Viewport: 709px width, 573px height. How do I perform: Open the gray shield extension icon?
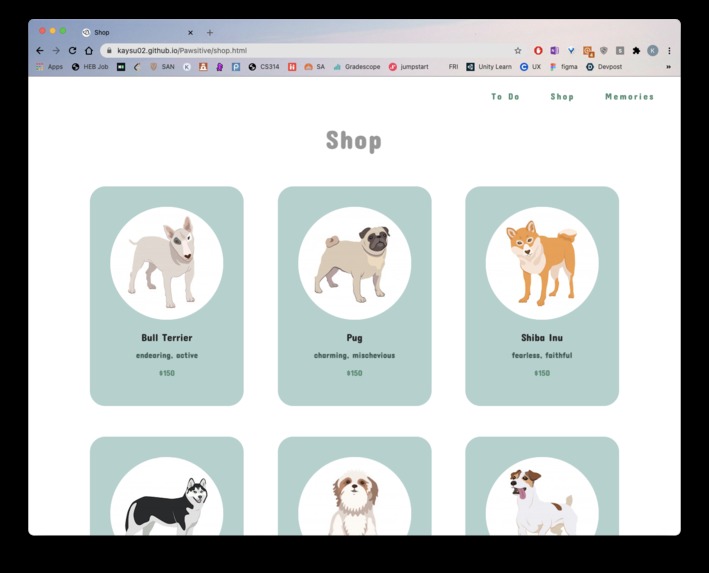[604, 51]
